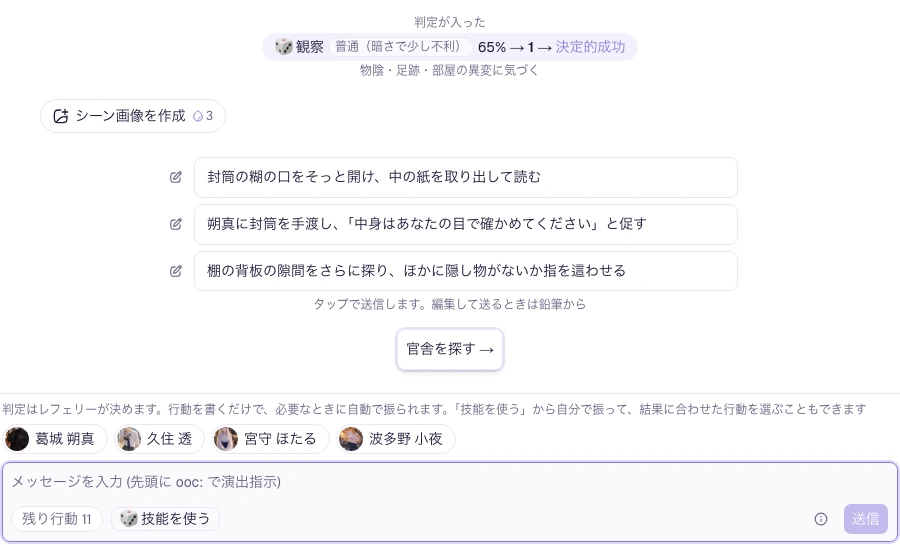Select character chip 波多野 小夜
The image size is (900, 545).
click(x=396, y=439)
